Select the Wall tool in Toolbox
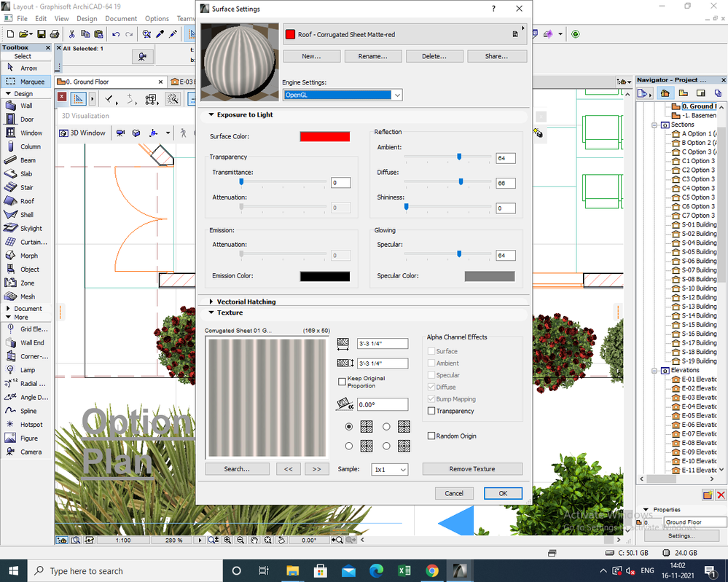728x582 pixels. [x=26, y=106]
